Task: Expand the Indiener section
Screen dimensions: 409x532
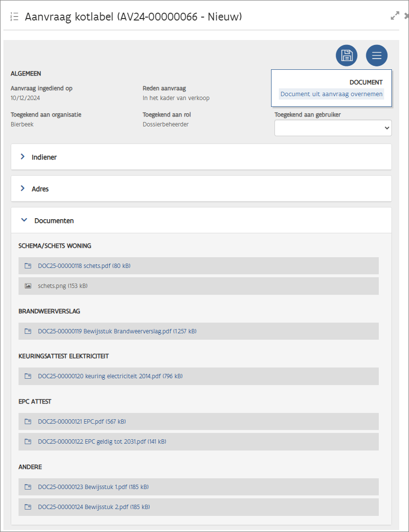Action: pyautogui.click(x=44, y=157)
